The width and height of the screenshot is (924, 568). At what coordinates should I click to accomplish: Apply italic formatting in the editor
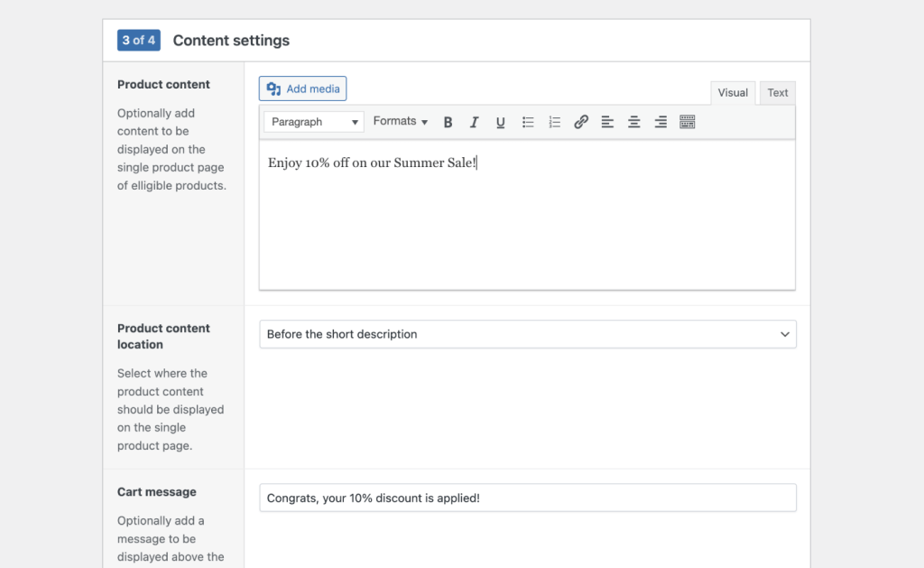coord(475,122)
